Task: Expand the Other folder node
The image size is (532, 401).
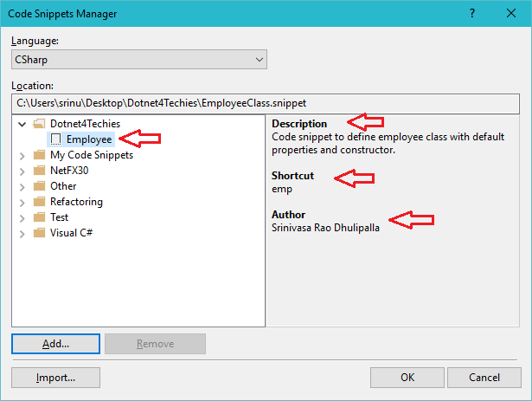Action: coord(22,187)
